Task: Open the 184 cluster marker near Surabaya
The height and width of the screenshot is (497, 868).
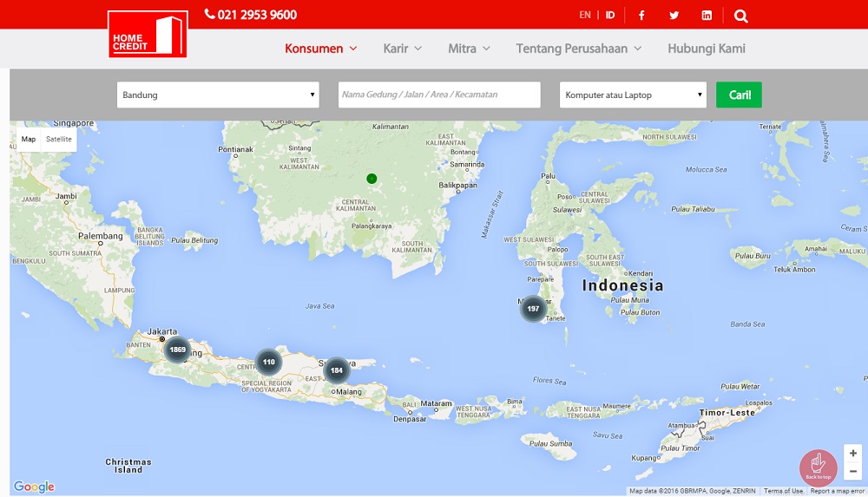Action: pos(337,370)
